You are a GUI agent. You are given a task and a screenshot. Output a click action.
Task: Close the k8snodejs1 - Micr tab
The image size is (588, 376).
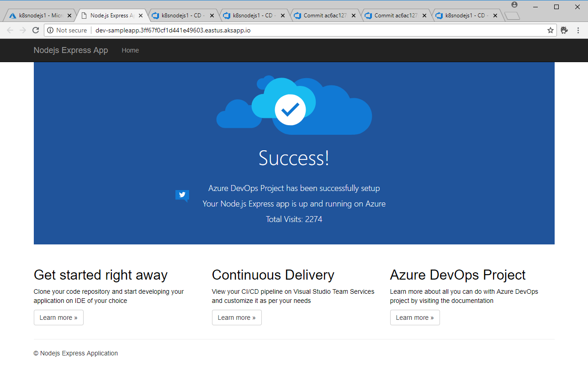69,16
